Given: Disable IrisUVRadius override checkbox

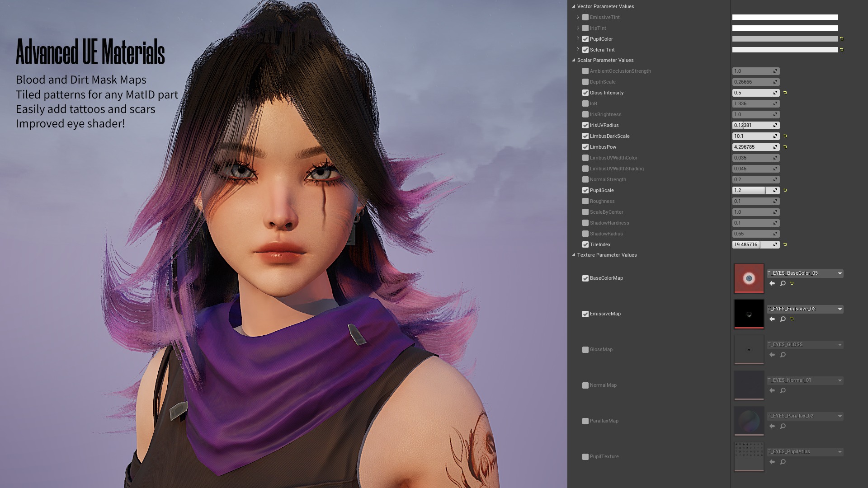Looking at the screenshot, I should [585, 125].
